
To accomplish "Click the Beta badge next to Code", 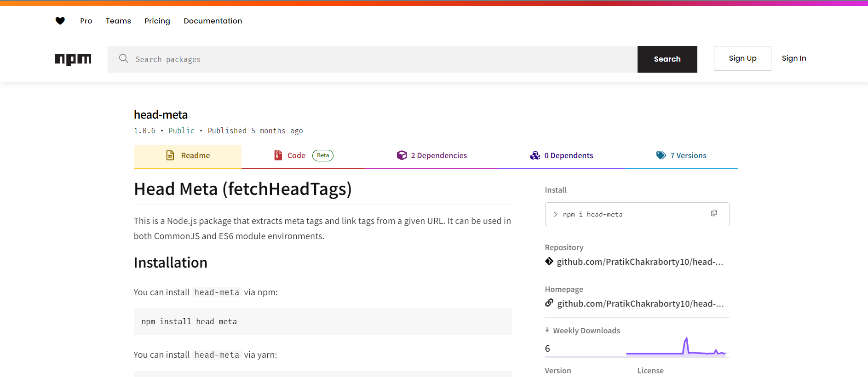I will click(323, 155).
